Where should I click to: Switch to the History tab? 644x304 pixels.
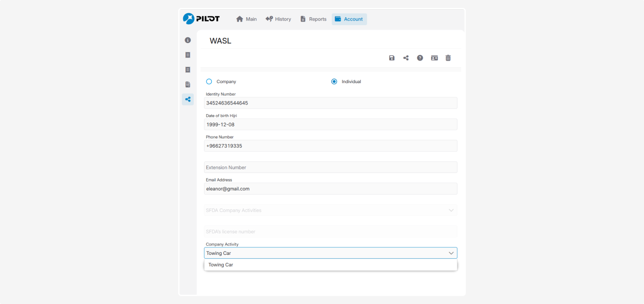[278, 19]
